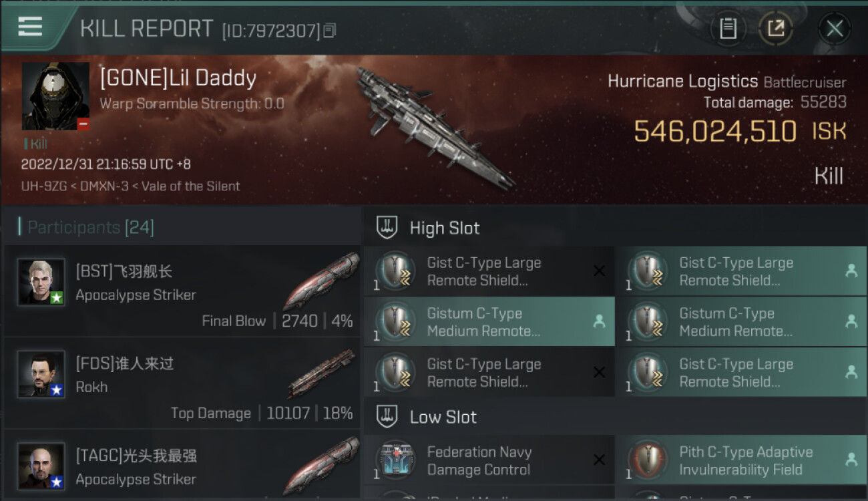
Task: Open the hamburger menu
Action: point(30,27)
